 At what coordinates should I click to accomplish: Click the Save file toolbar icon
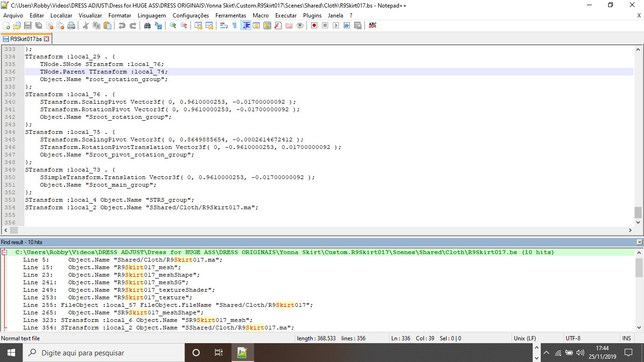pyautogui.click(x=28, y=25)
